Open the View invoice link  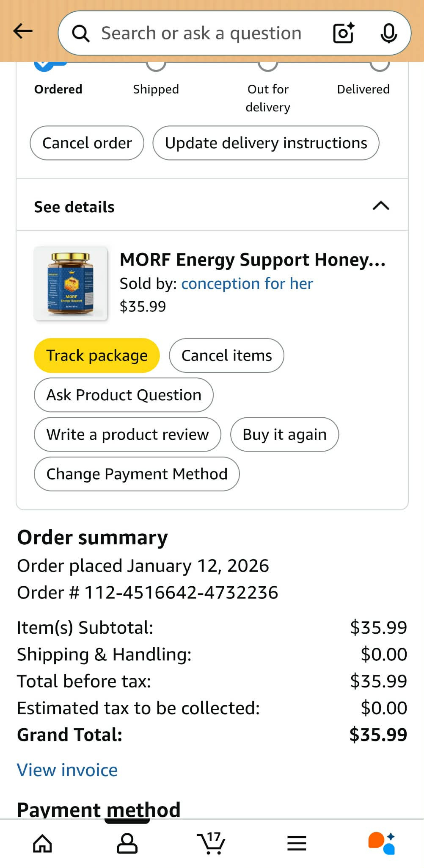coord(67,770)
